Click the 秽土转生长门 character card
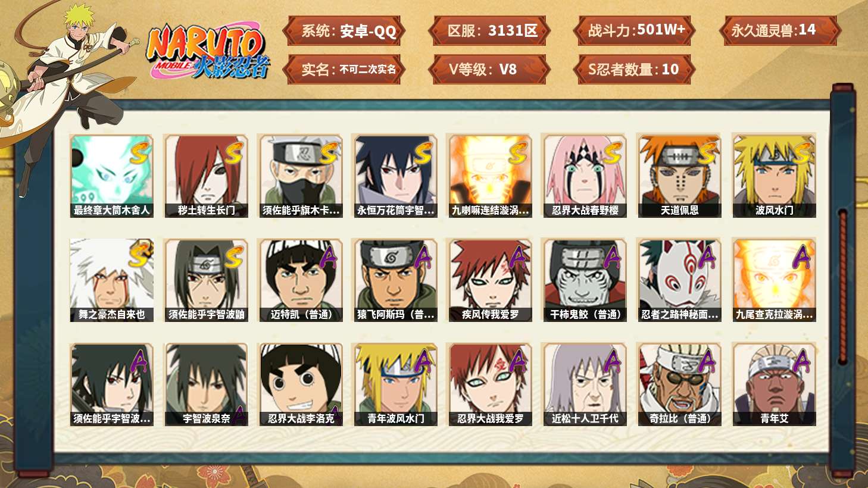Screen dimensions: 868x488 click(x=206, y=176)
